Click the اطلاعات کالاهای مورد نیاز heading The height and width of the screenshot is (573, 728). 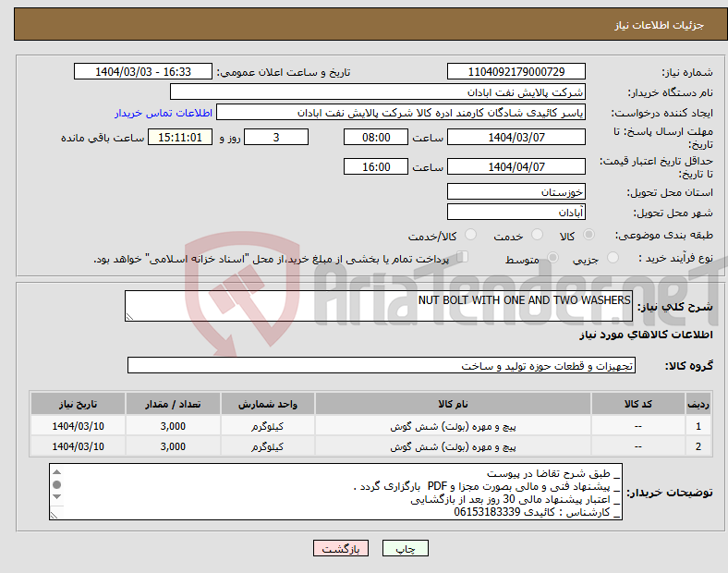(646, 335)
